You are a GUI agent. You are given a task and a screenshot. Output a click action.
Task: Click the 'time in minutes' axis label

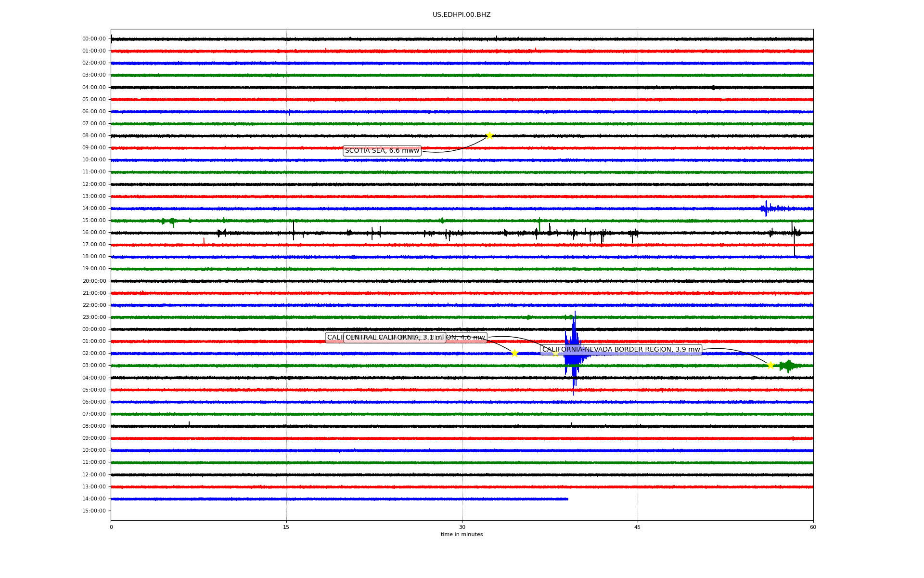click(x=462, y=535)
